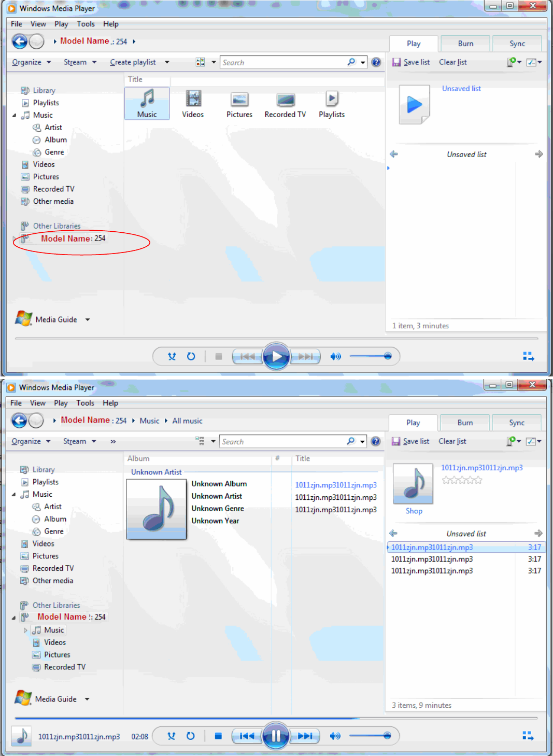553x756 pixels.
Task: Click the Unsaved list play thumbnail in the top window
Action: tap(414, 105)
